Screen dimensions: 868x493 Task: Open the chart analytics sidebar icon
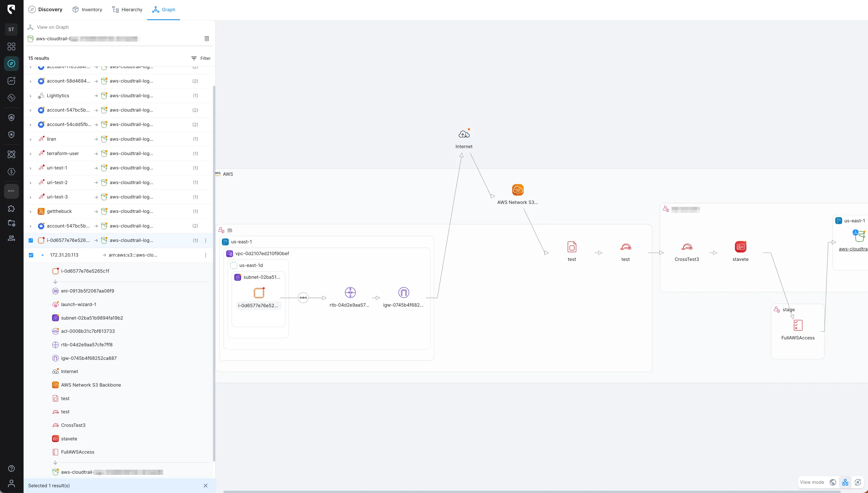(x=11, y=81)
